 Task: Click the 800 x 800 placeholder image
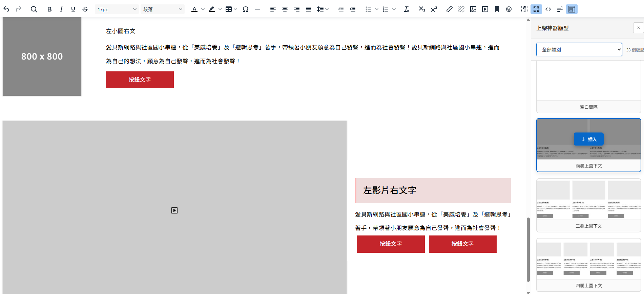[x=42, y=56]
